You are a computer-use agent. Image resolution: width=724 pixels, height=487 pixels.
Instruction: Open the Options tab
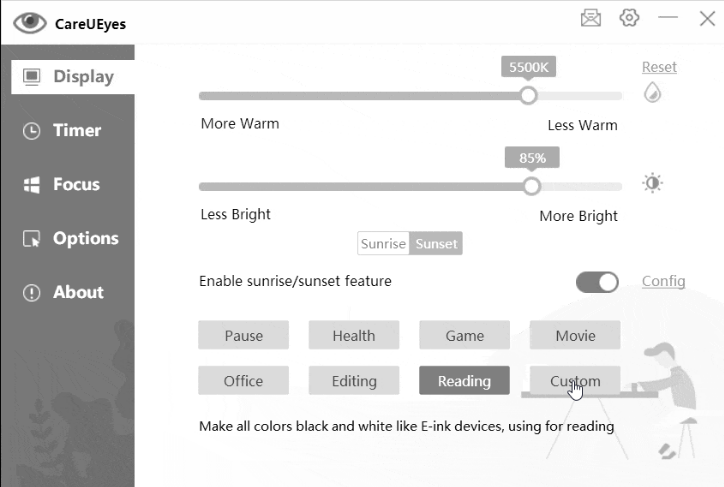coord(72,239)
